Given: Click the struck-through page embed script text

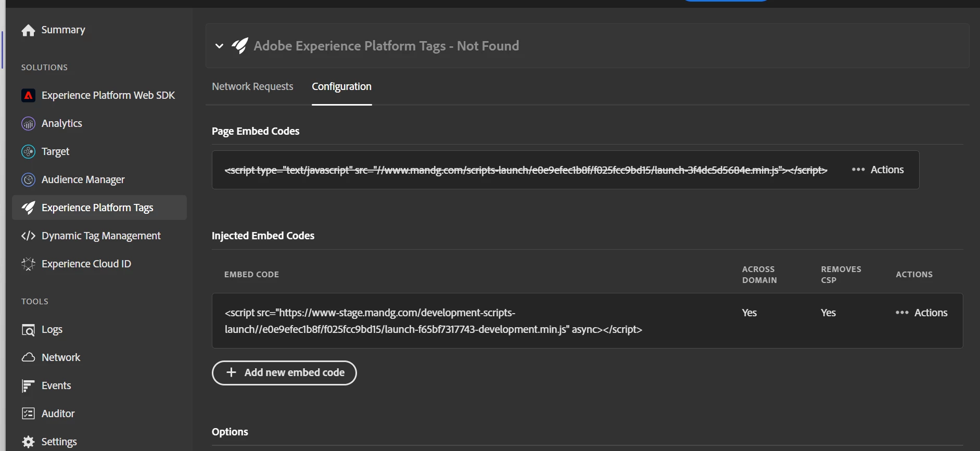Looking at the screenshot, I should click(526, 170).
